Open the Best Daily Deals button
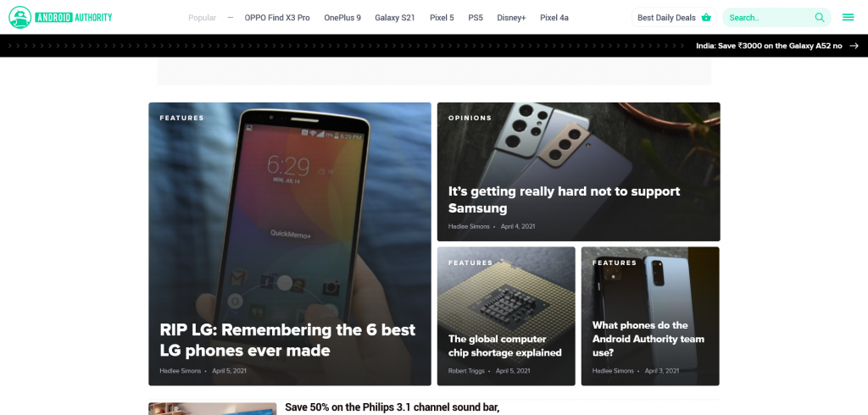 [x=674, y=17]
